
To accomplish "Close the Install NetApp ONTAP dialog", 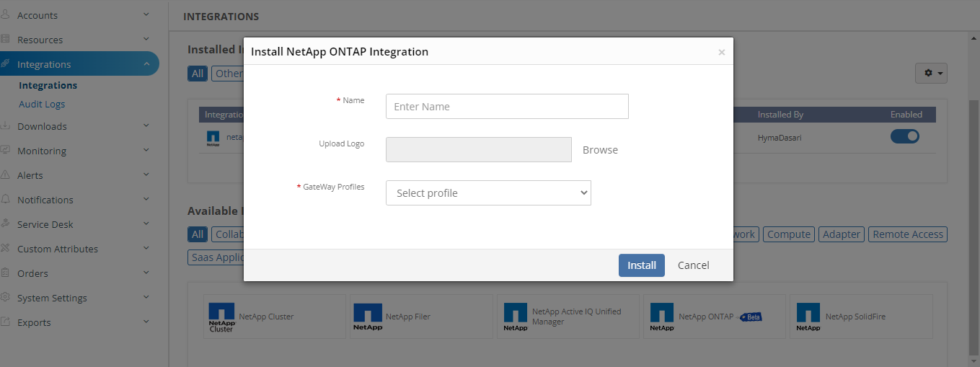I will [721, 52].
